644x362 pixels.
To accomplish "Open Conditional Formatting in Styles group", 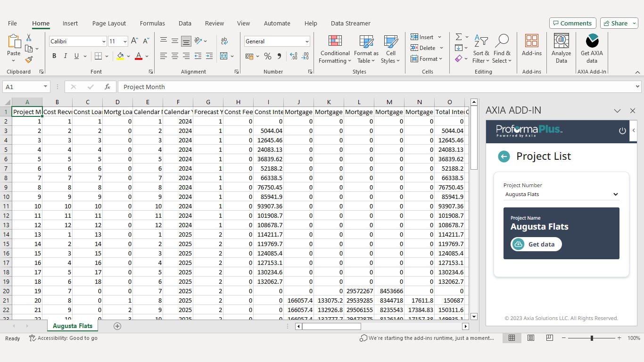I will coord(335,49).
